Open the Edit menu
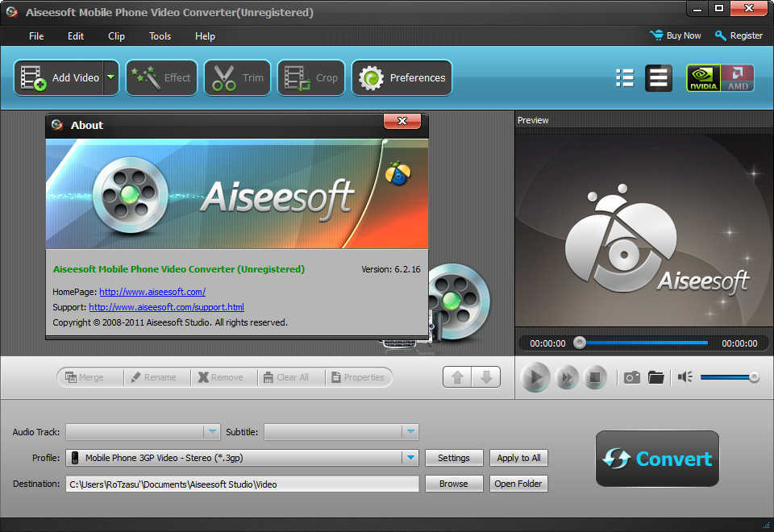Screen dimensions: 774x532 click(76, 36)
